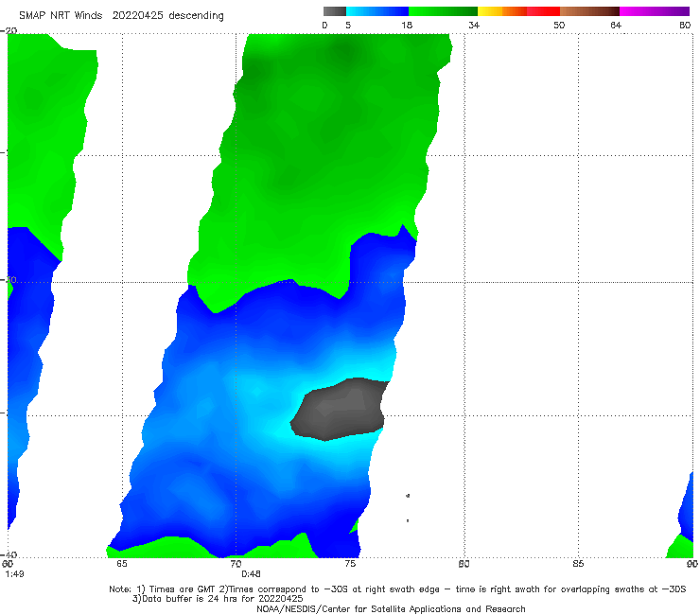Select the magenta 64-80 segment of the color bar
Image resolution: width=700 pixels, height=615 pixels.
(655, 11)
